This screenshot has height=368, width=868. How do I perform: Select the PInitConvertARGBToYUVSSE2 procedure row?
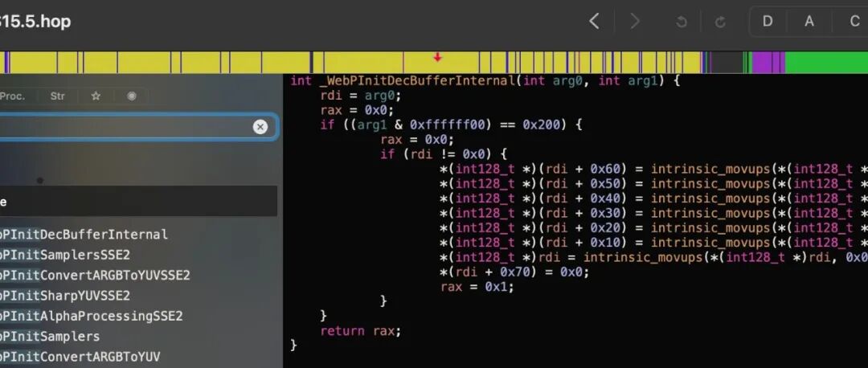click(138, 276)
